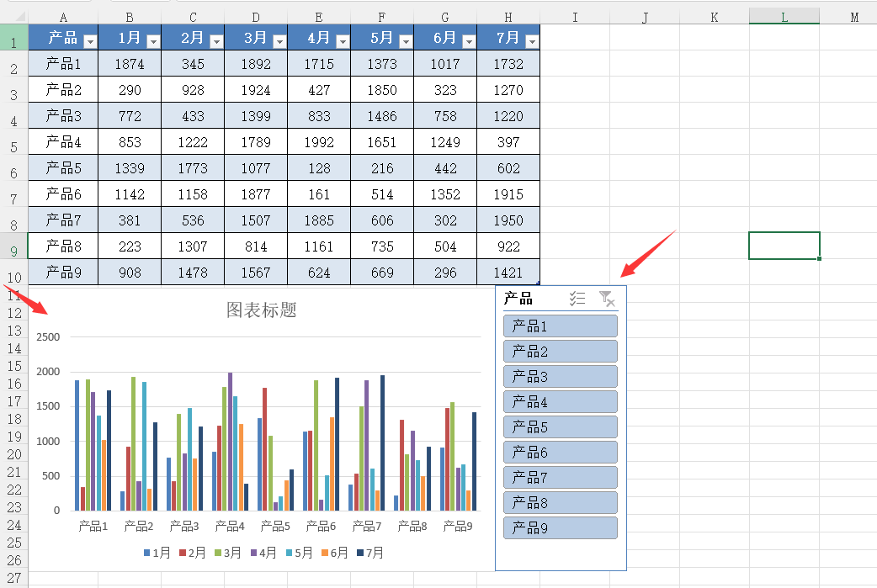The height and width of the screenshot is (588, 877).
Task: Click cell containing 1924
Action: [x=256, y=89]
